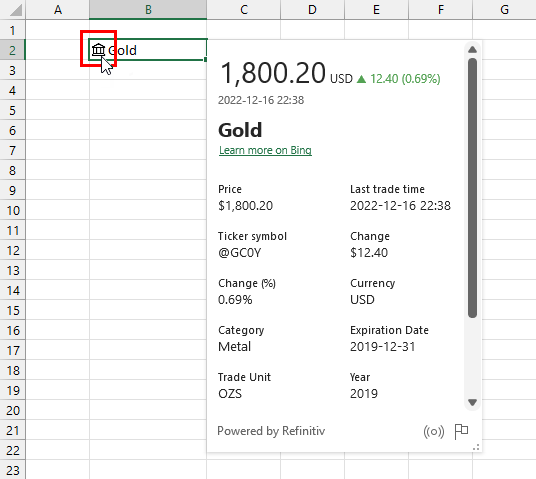Select row 18 header
Viewport: 536px width, 479px height.
pos(13,370)
